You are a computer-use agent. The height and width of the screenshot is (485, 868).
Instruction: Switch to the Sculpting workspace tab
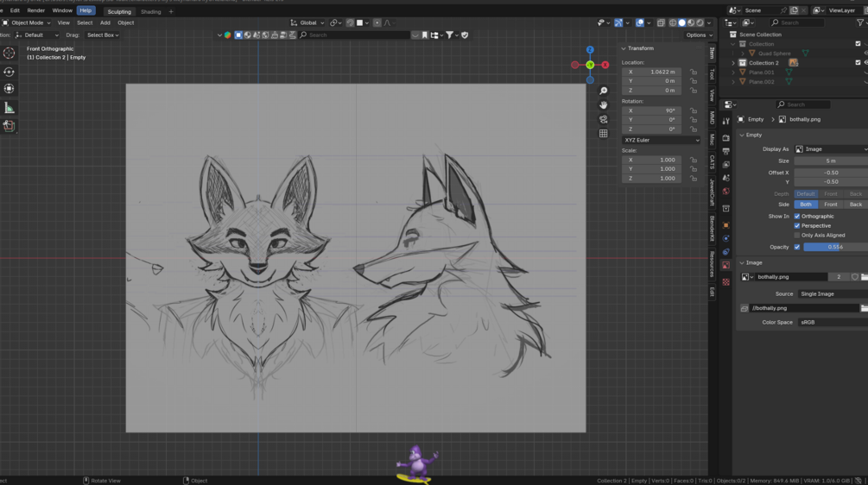click(119, 11)
